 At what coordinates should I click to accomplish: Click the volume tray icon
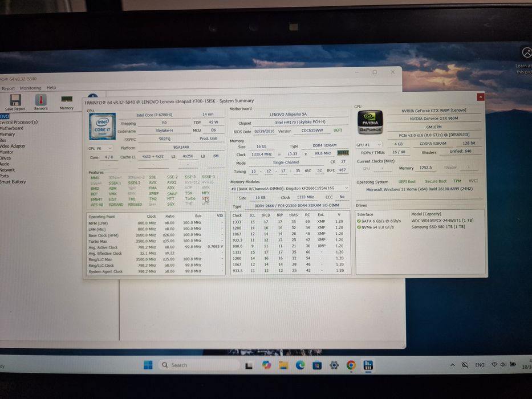point(503,364)
